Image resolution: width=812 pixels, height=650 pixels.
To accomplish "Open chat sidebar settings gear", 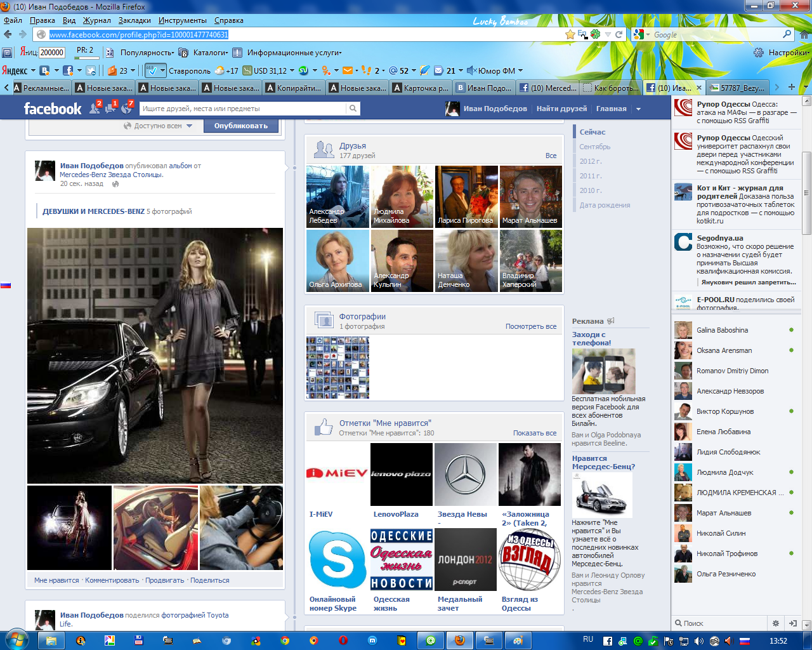I will tap(775, 623).
